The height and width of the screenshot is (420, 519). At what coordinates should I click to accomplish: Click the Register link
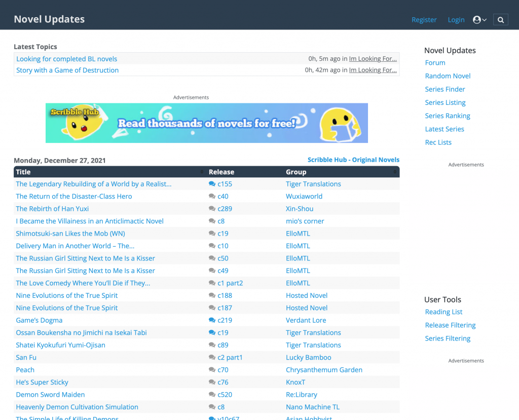coord(424,20)
